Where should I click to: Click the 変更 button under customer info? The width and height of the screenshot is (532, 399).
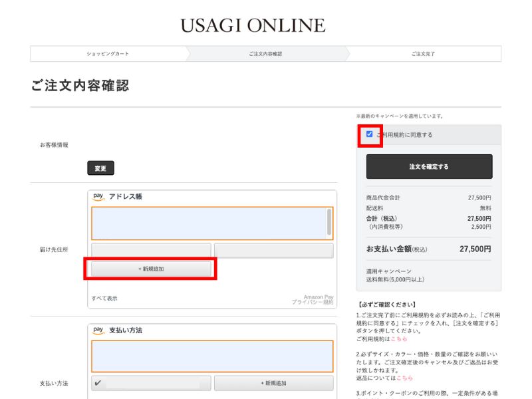[100, 168]
